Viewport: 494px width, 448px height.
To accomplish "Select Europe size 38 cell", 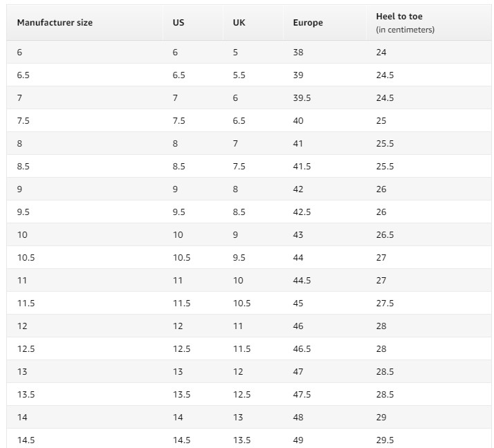I will (298, 53).
